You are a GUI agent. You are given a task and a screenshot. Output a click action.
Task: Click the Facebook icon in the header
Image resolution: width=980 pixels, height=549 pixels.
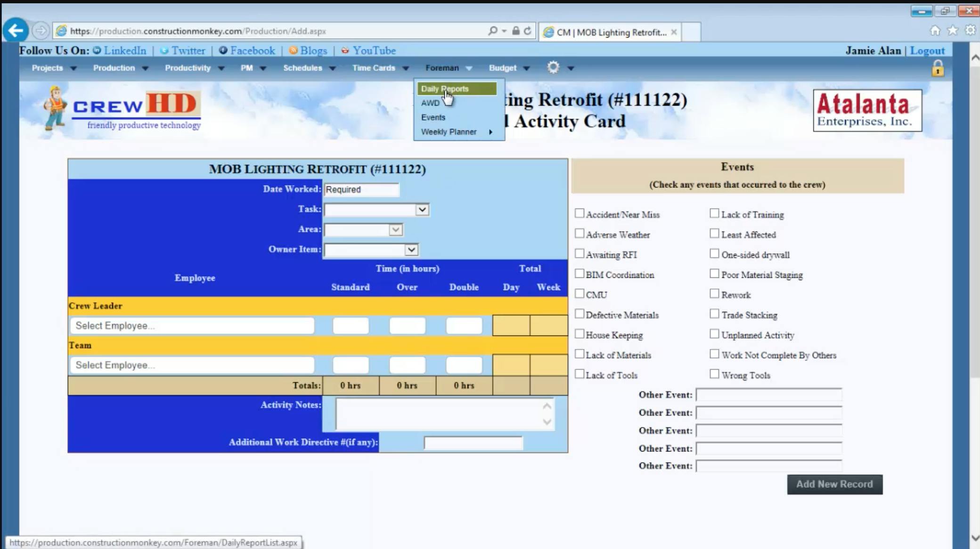(x=224, y=50)
